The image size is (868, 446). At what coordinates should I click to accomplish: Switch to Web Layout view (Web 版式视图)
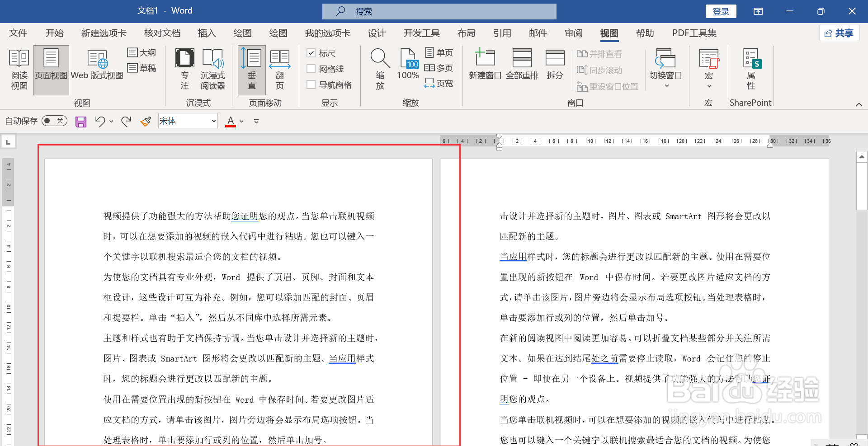point(97,65)
